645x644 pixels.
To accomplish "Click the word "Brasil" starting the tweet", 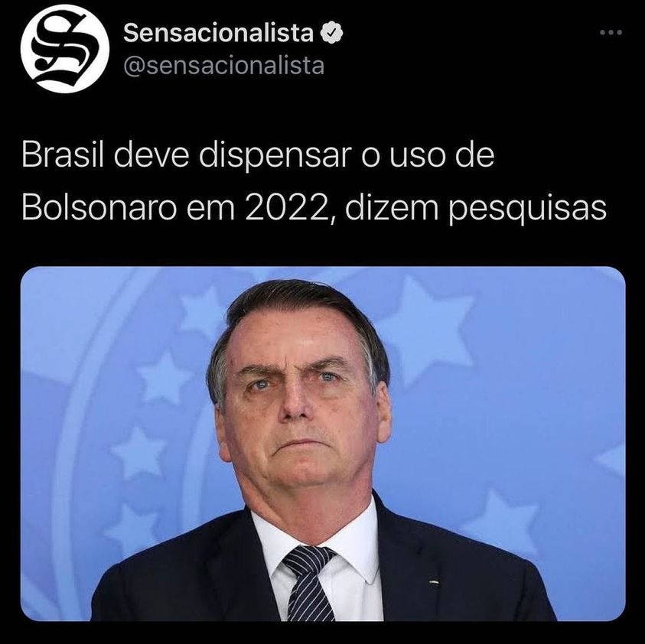I will pyautogui.click(x=63, y=155).
